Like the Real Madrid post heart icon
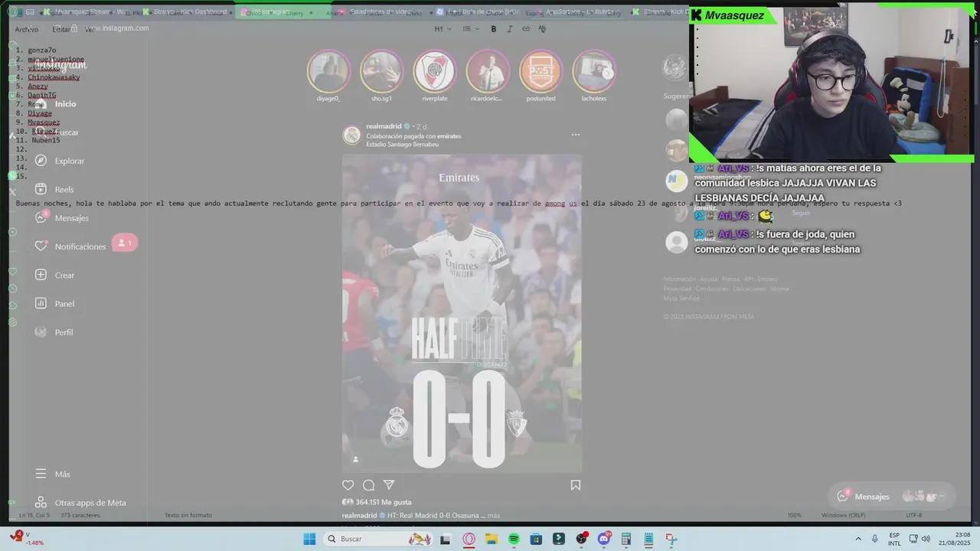980x551 pixels. coord(348,485)
